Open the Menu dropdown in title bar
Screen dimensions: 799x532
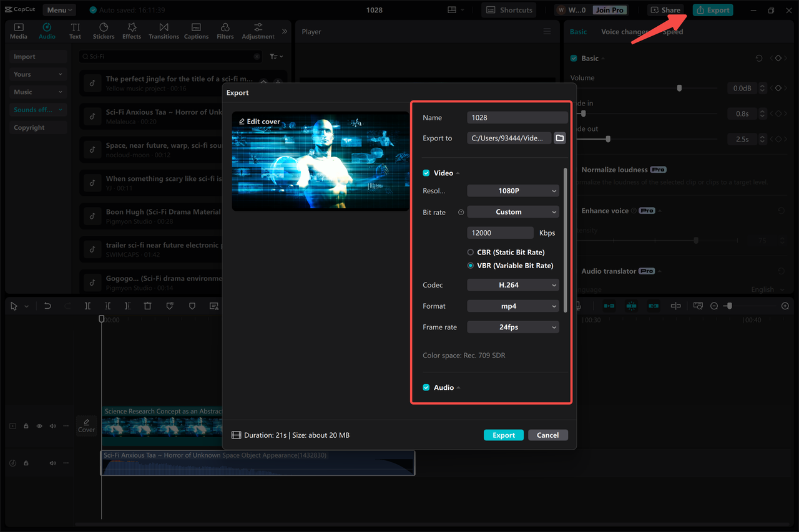point(59,10)
